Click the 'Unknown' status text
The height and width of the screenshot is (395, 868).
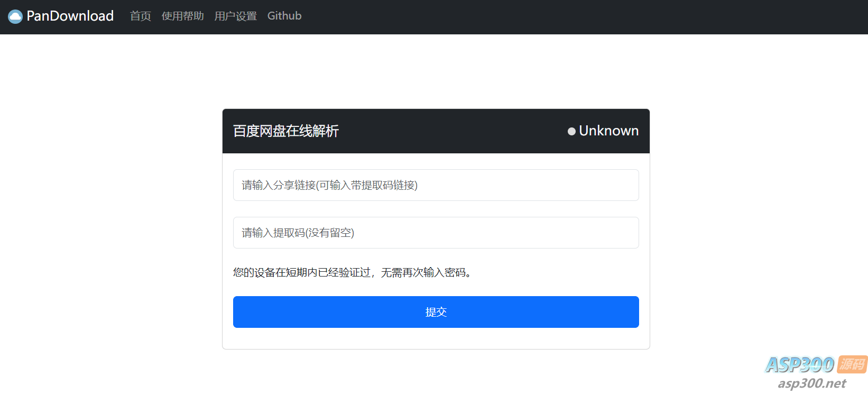(609, 131)
